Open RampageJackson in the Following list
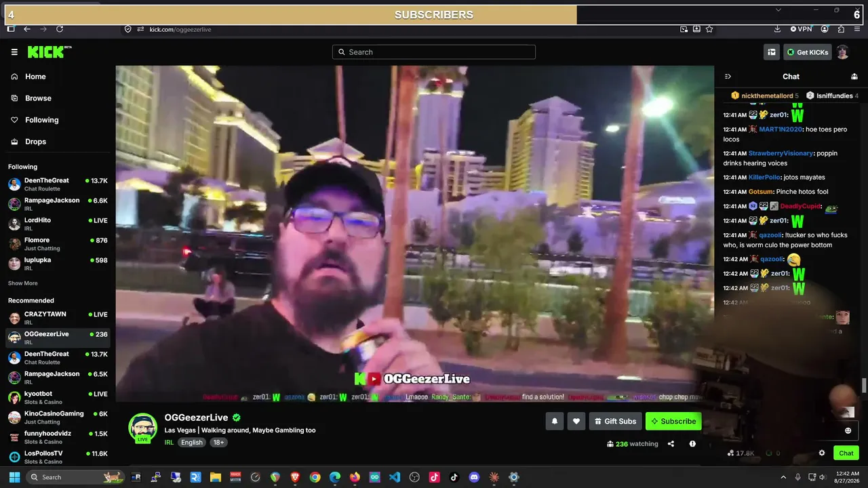 58,204
